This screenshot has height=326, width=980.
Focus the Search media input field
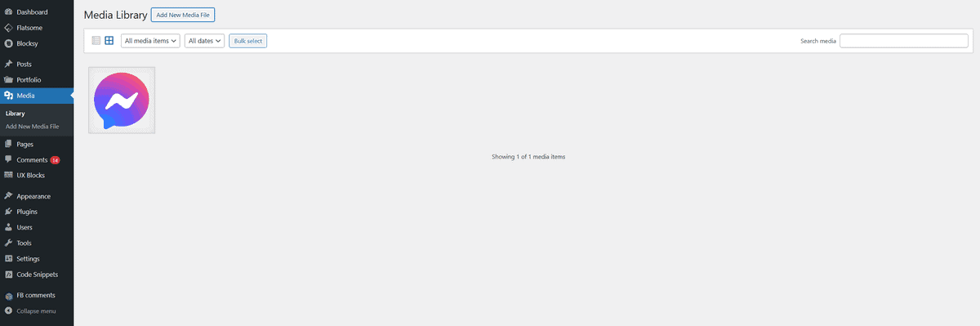click(904, 41)
